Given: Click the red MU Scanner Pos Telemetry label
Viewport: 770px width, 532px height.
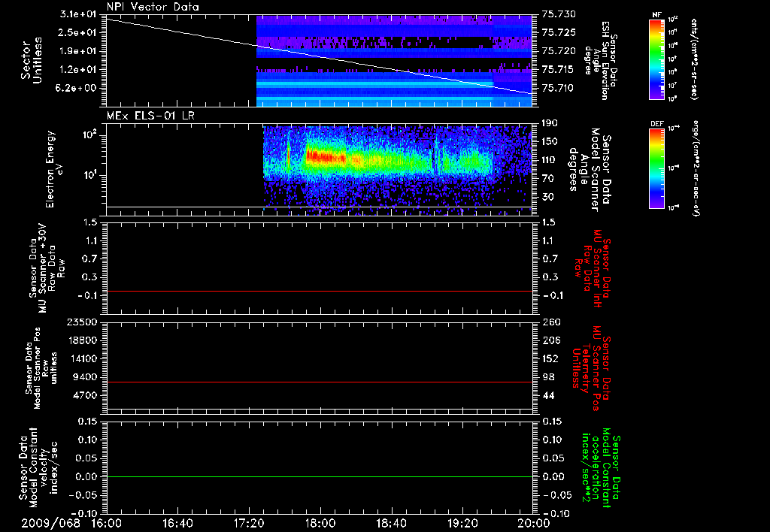Looking at the screenshot, I should point(591,368).
